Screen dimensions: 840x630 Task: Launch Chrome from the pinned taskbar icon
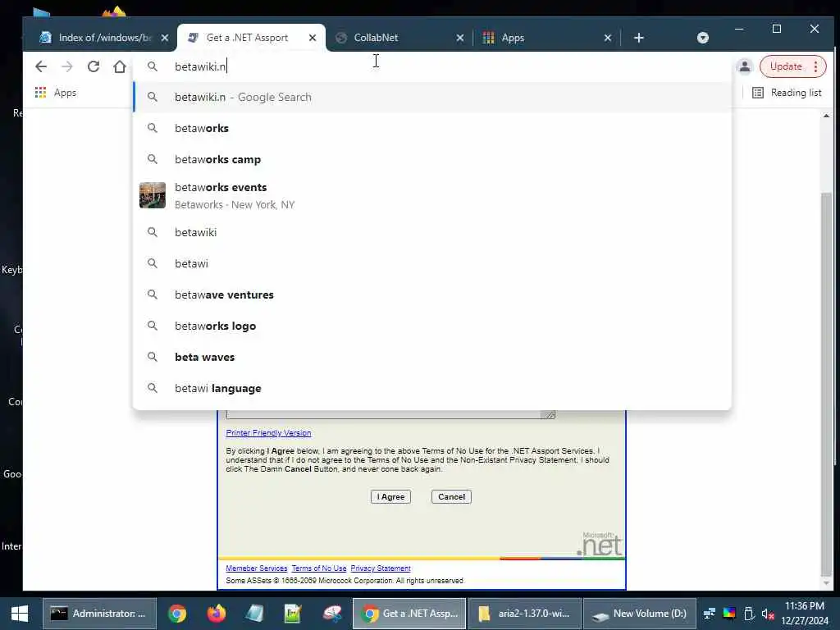177,614
